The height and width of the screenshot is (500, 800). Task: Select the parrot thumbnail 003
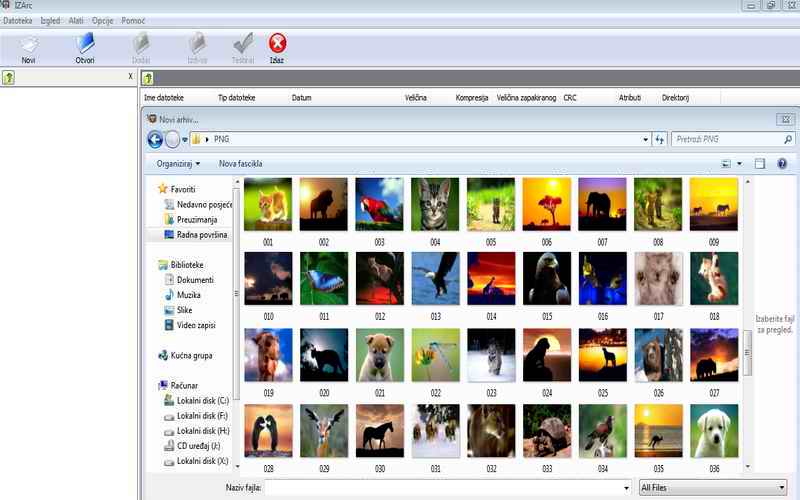point(379,204)
